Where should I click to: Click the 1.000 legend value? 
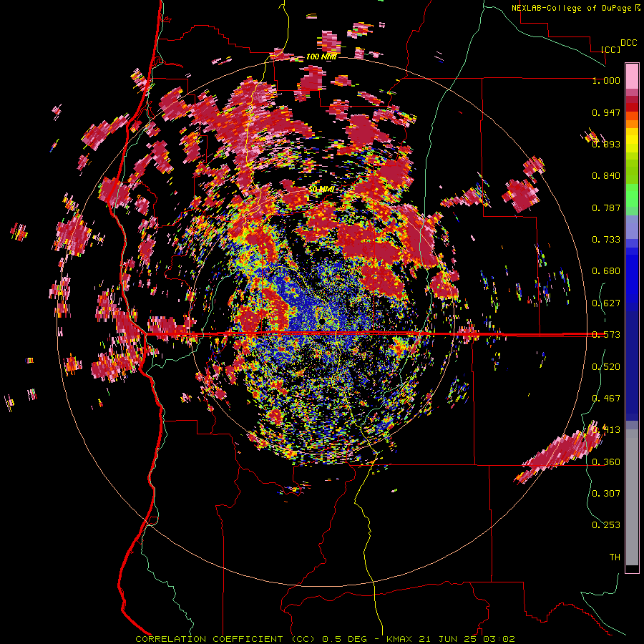click(606, 80)
